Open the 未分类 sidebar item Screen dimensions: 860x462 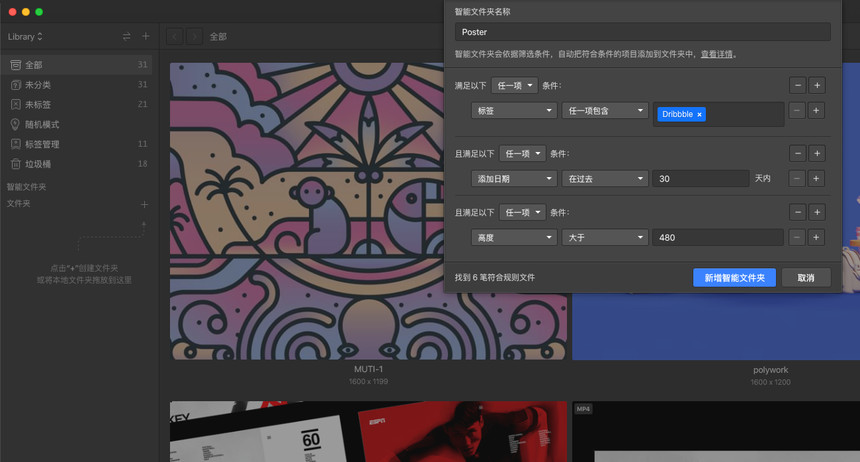click(x=76, y=84)
